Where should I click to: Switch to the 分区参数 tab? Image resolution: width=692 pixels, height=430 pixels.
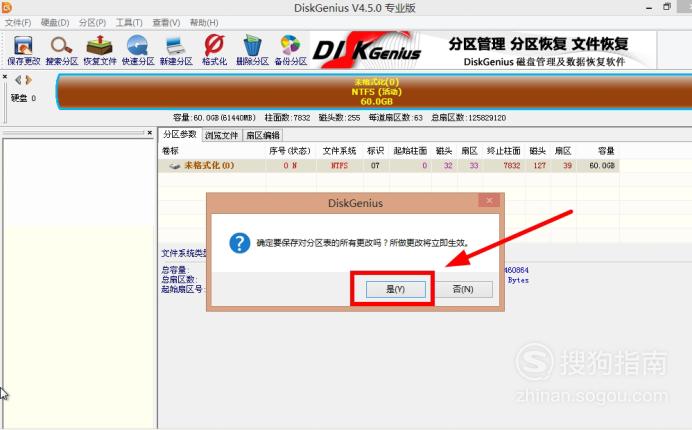pyautogui.click(x=180, y=135)
